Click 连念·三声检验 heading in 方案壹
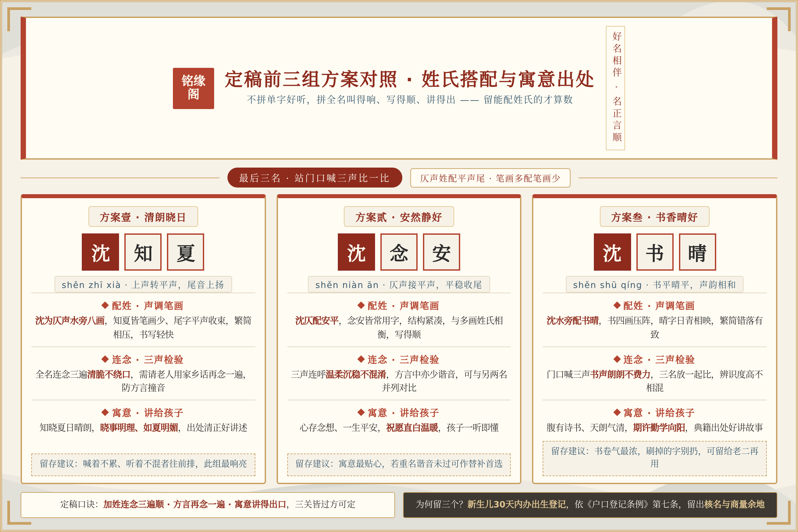This screenshot has height=532, width=798. (x=143, y=359)
